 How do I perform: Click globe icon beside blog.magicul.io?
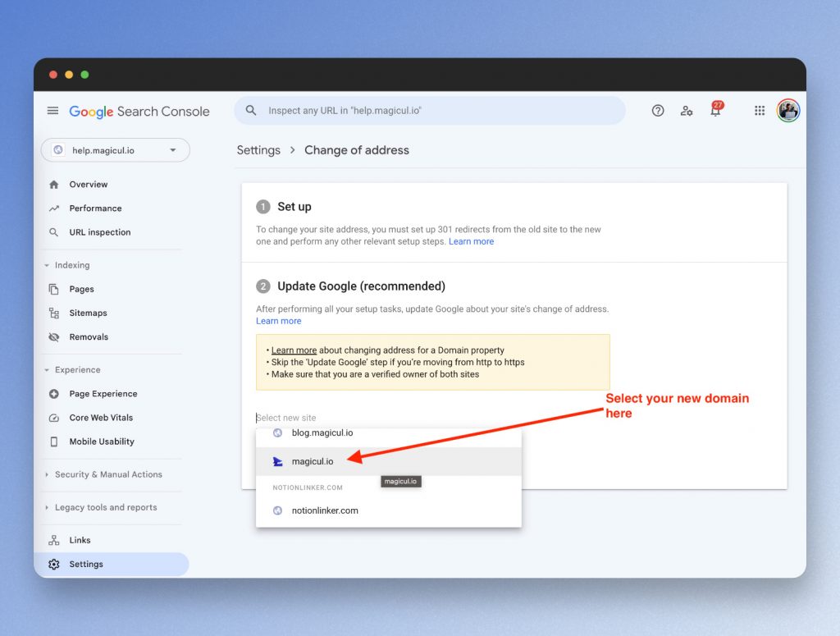click(x=277, y=432)
